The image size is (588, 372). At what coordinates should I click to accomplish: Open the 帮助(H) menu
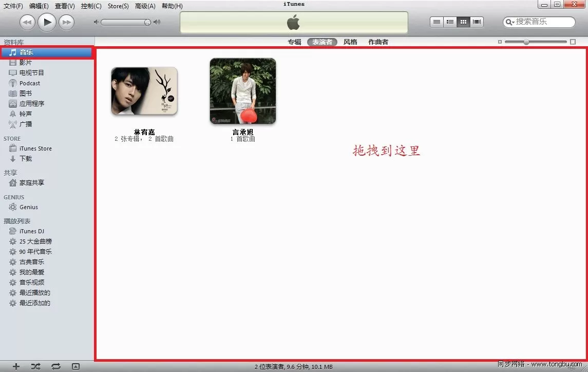pos(172,6)
